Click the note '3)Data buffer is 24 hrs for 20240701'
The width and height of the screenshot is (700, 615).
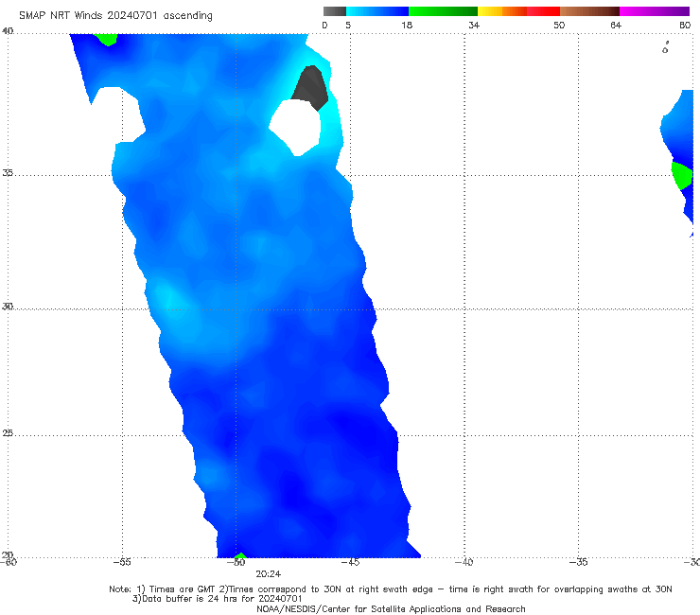pyautogui.click(x=217, y=599)
